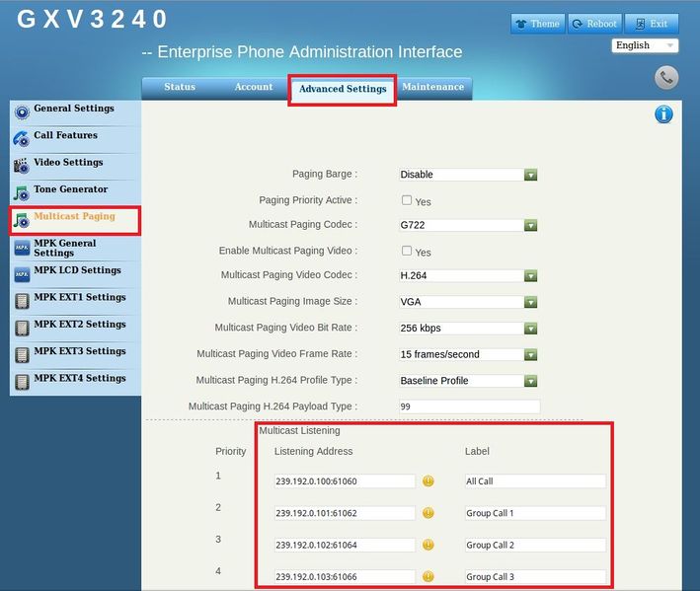Click the blue info icon

pyautogui.click(x=663, y=114)
